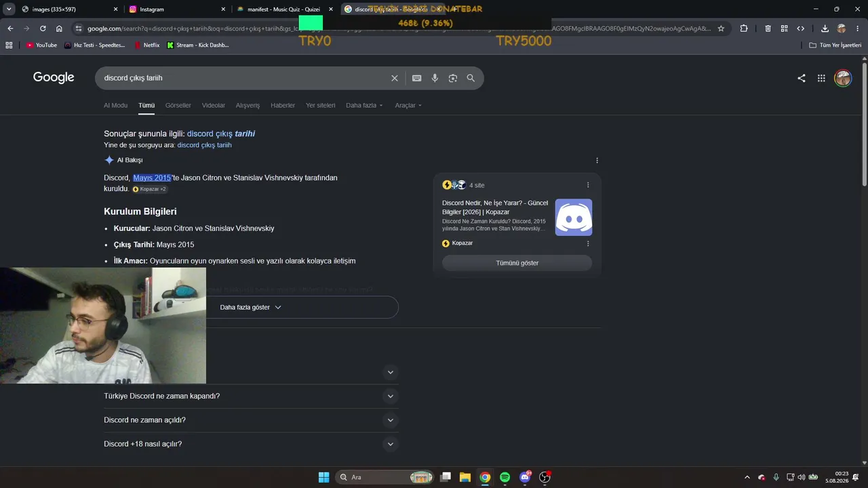This screenshot has width=868, height=488.
Task: Open the Windows Start menu
Action: [324, 477]
